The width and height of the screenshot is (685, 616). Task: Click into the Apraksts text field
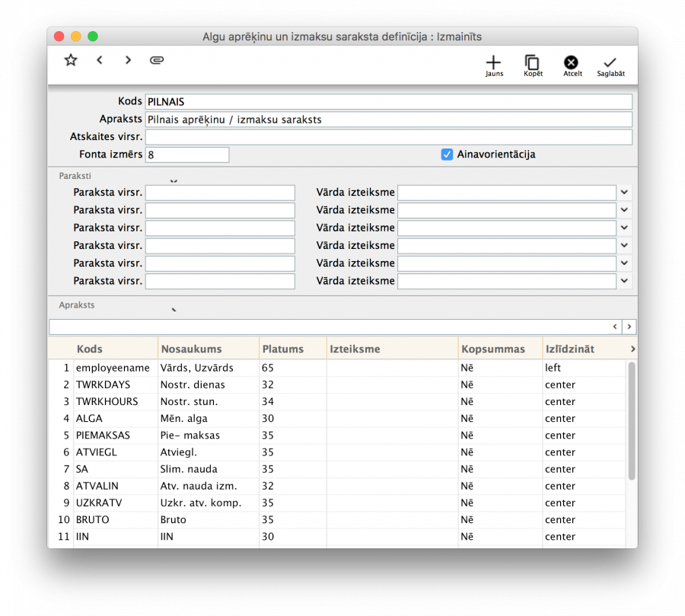[388, 120]
